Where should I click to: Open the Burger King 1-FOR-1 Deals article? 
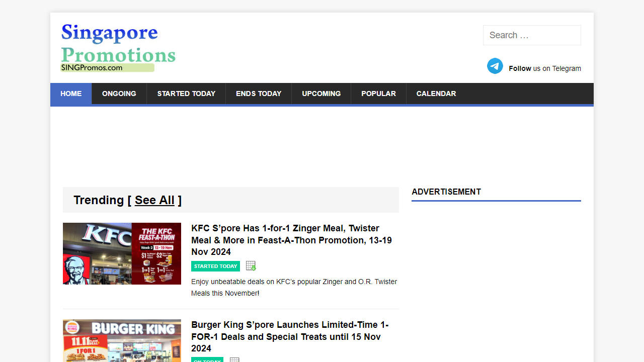point(290,336)
